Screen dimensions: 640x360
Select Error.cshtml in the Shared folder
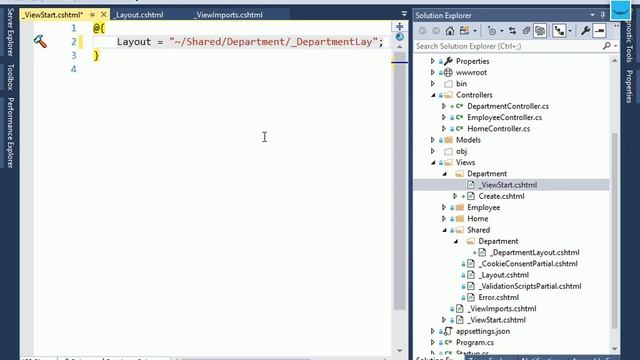coord(498,298)
